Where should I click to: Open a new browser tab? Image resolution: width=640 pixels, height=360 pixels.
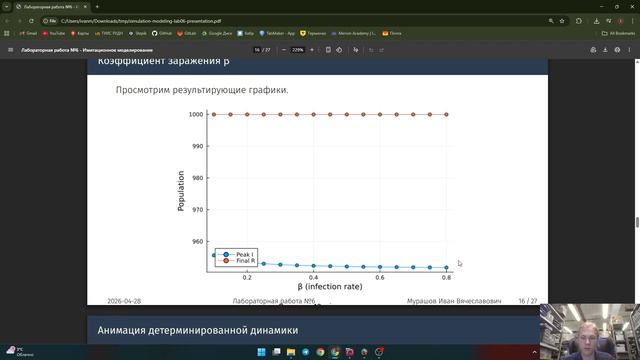97,7
